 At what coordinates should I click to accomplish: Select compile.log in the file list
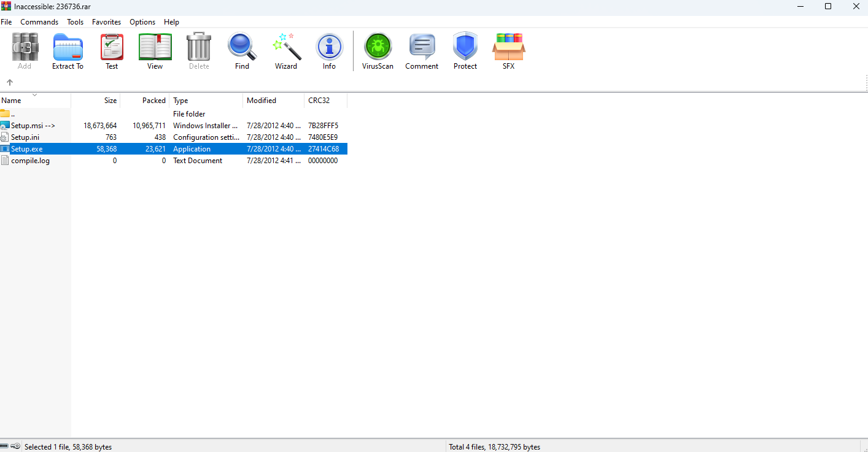[x=30, y=161]
